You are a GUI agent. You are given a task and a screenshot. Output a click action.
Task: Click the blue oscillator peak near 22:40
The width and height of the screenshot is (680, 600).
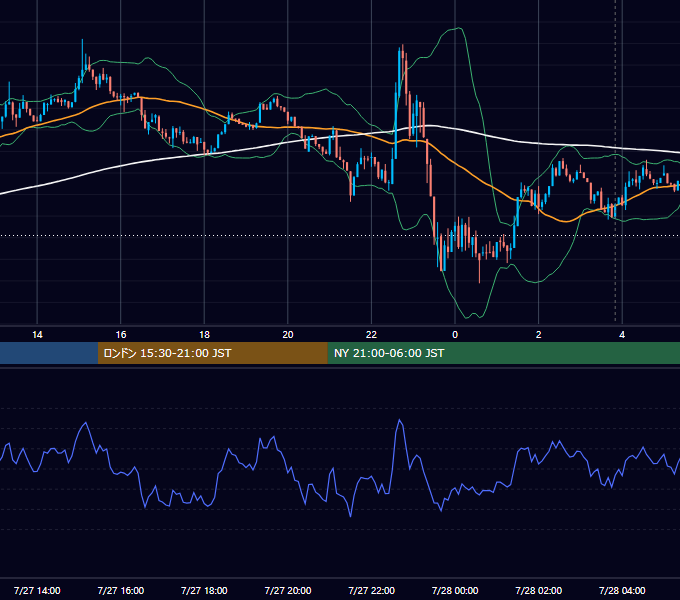[x=399, y=421]
